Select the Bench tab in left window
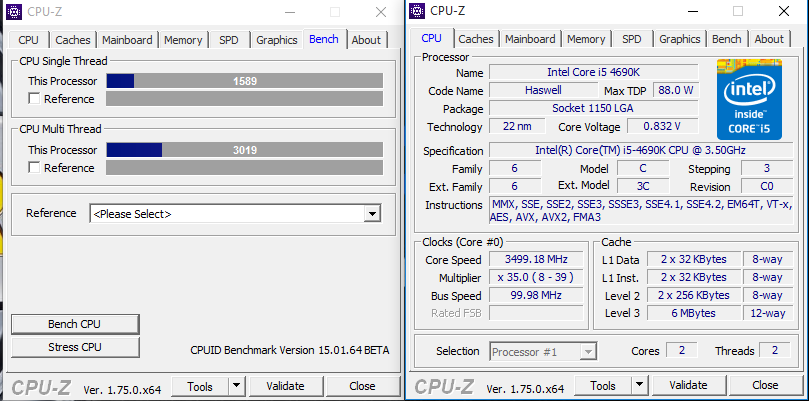The height and width of the screenshot is (401, 809). pos(324,39)
